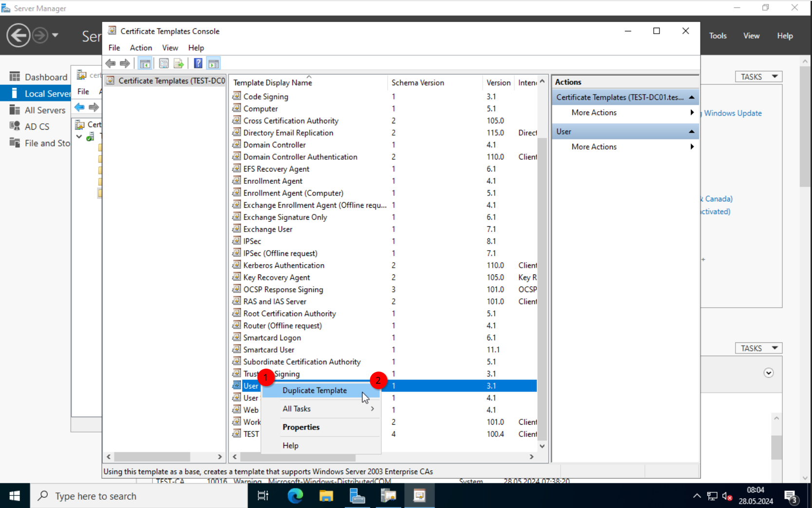Select the Domain Controller Authentication template row
Screen dimensions: 812x508
click(384, 156)
